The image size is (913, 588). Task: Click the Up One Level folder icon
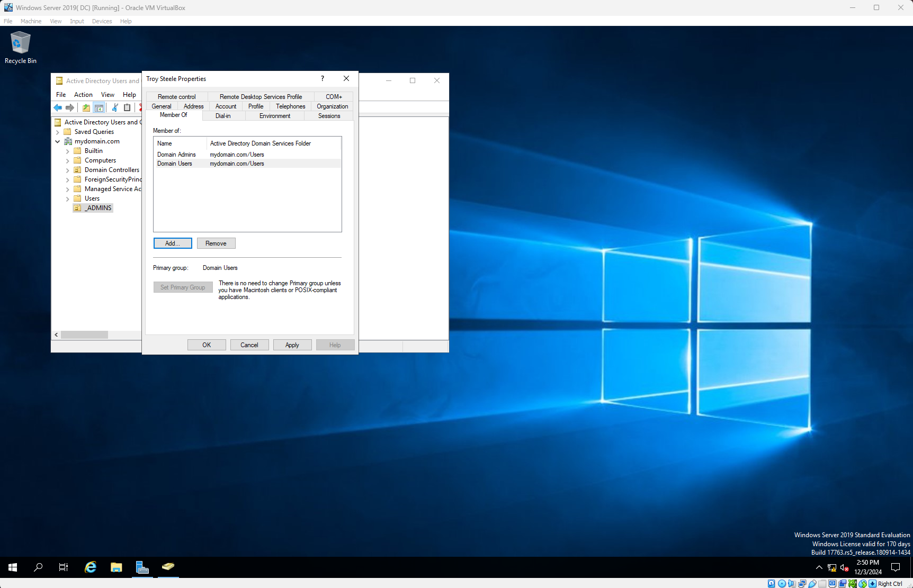point(86,108)
